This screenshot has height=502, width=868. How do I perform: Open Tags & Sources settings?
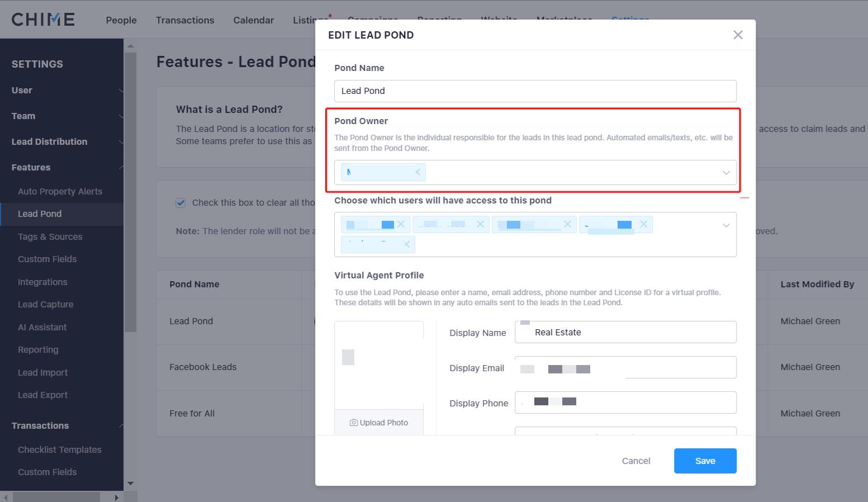50,237
